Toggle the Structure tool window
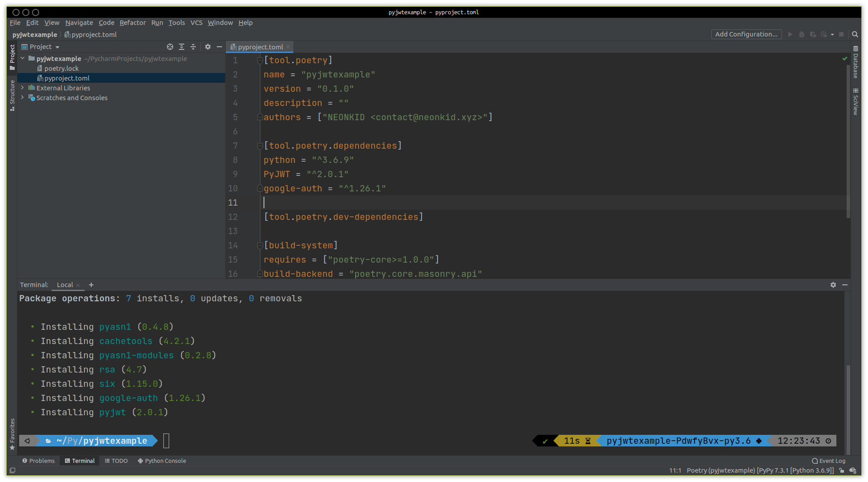Viewport: 868px width, 482px height. [x=12, y=95]
